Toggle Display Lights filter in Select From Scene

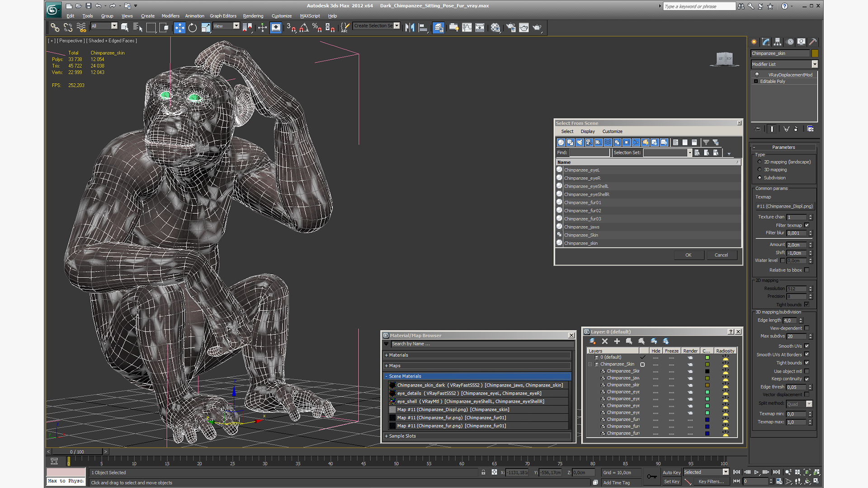pos(580,142)
